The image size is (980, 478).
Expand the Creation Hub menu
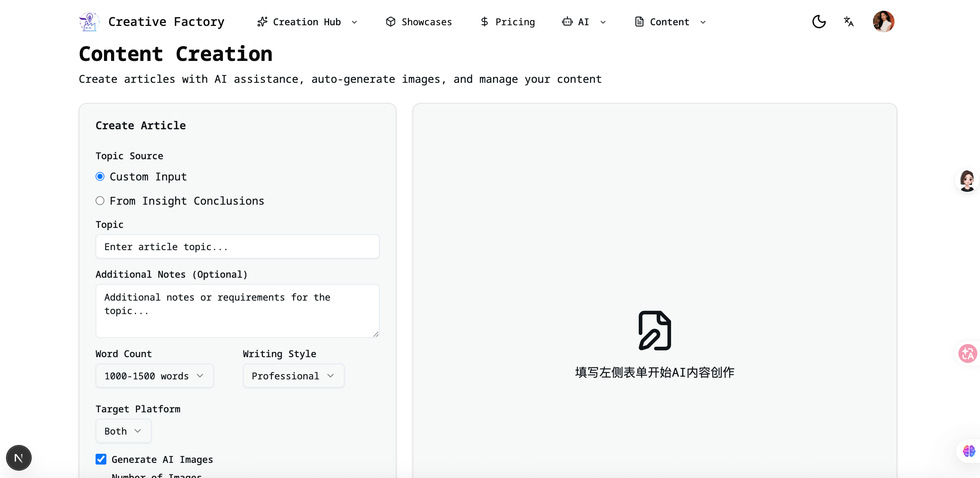[307, 22]
